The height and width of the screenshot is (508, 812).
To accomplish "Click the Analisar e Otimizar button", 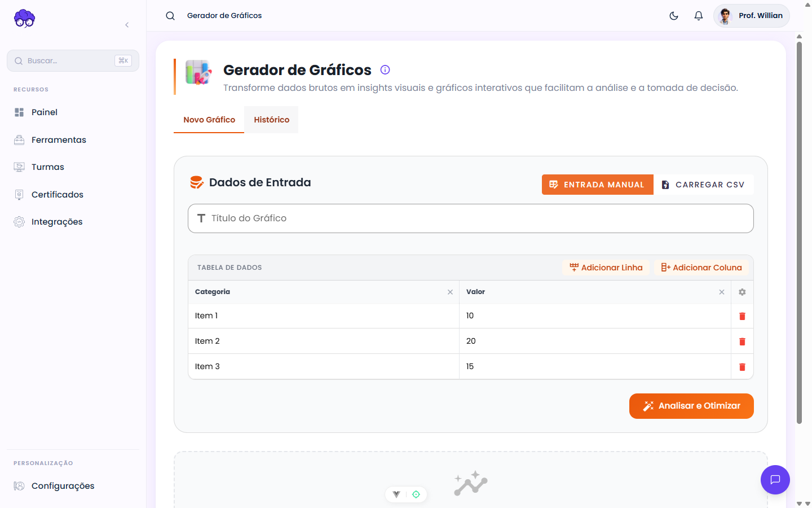I will [x=691, y=406].
